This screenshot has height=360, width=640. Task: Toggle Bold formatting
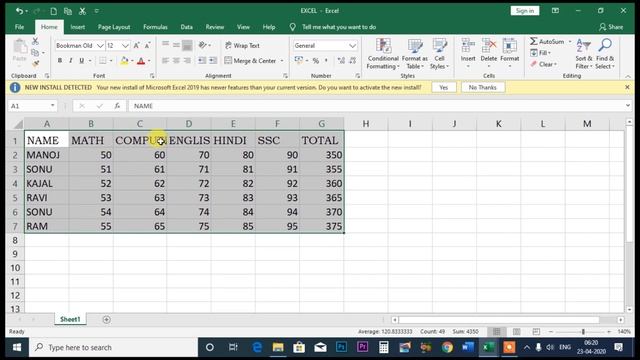(60, 60)
